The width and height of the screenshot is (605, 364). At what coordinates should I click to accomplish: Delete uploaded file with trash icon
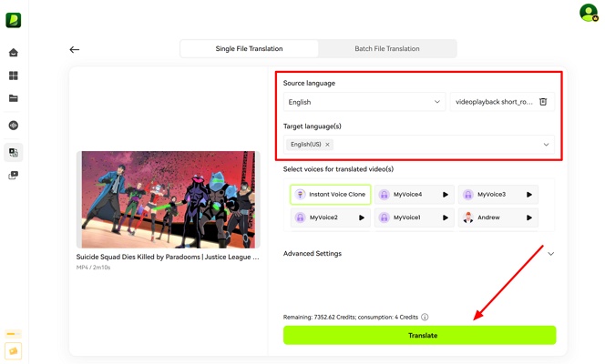pyautogui.click(x=543, y=102)
